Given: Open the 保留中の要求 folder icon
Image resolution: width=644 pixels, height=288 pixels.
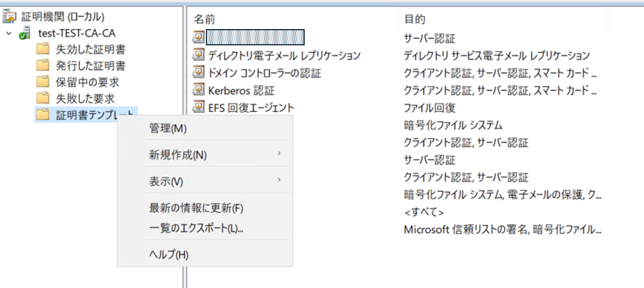Looking at the screenshot, I should click(43, 82).
